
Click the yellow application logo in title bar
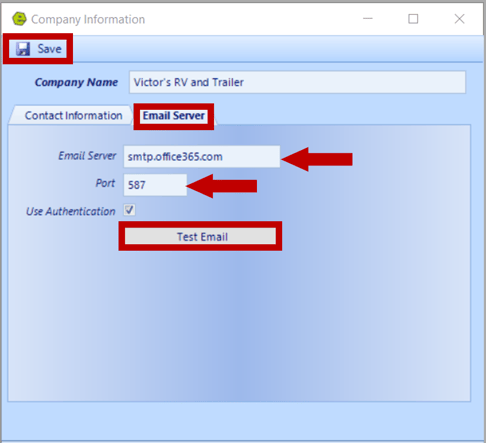click(19, 19)
